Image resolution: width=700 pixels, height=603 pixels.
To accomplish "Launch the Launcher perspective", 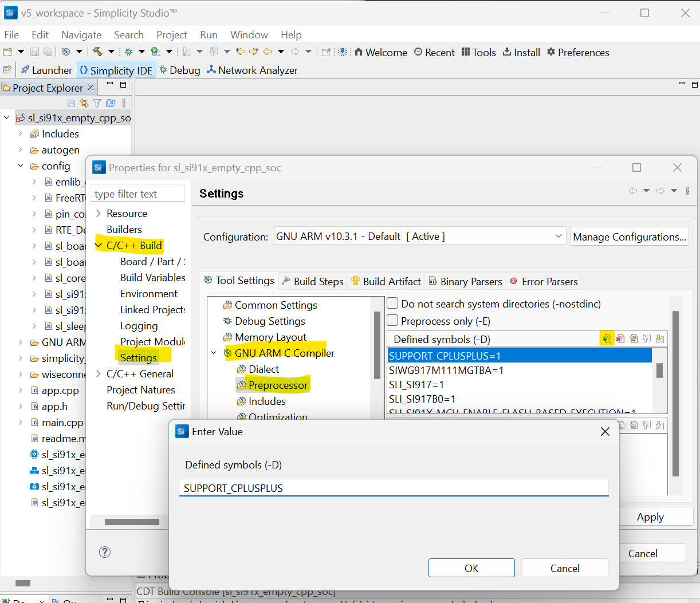I will (x=46, y=70).
